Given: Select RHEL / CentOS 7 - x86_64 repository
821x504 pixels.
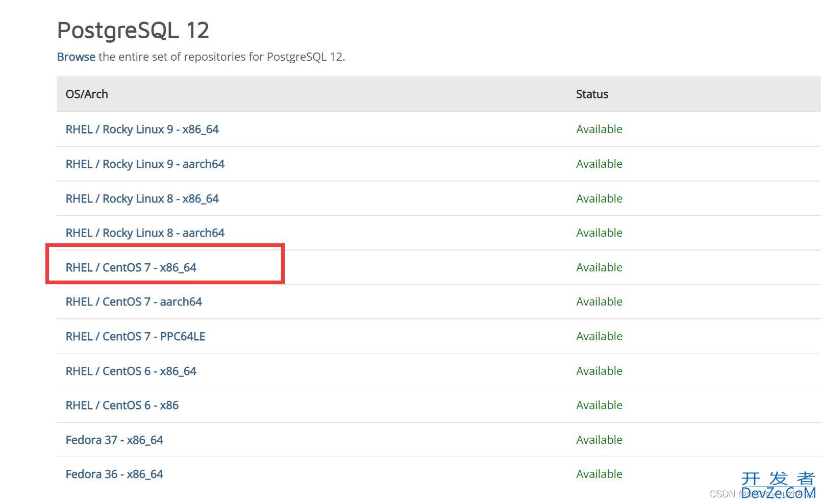Looking at the screenshot, I should click(131, 267).
